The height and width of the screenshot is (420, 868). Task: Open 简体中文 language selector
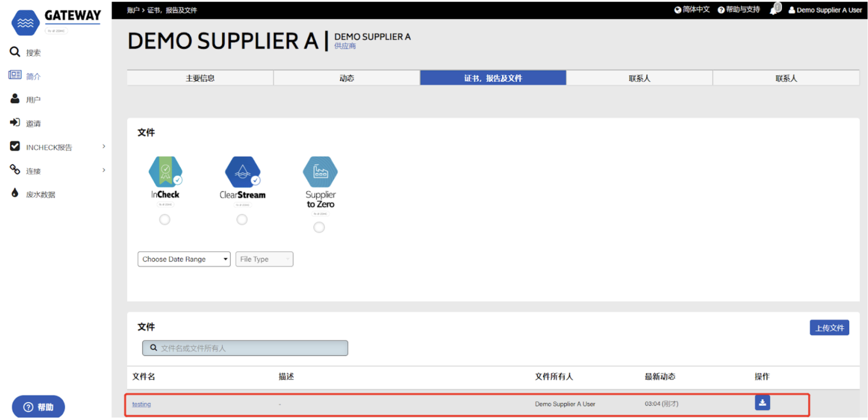coord(696,10)
